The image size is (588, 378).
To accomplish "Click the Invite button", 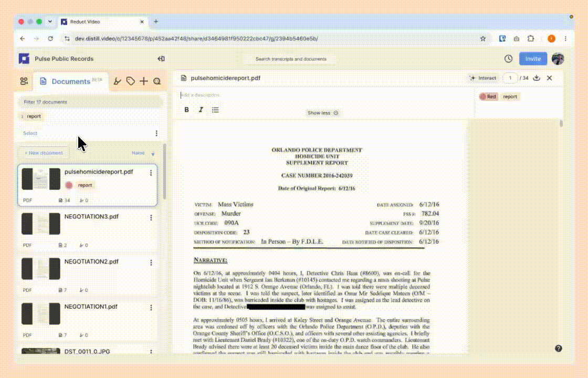I will pyautogui.click(x=533, y=58).
